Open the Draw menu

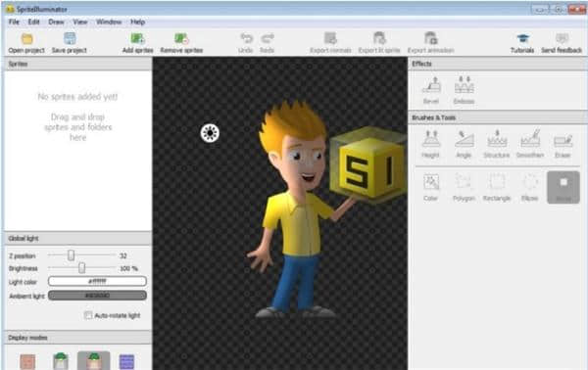pyautogui.click(x=56, y=22)
